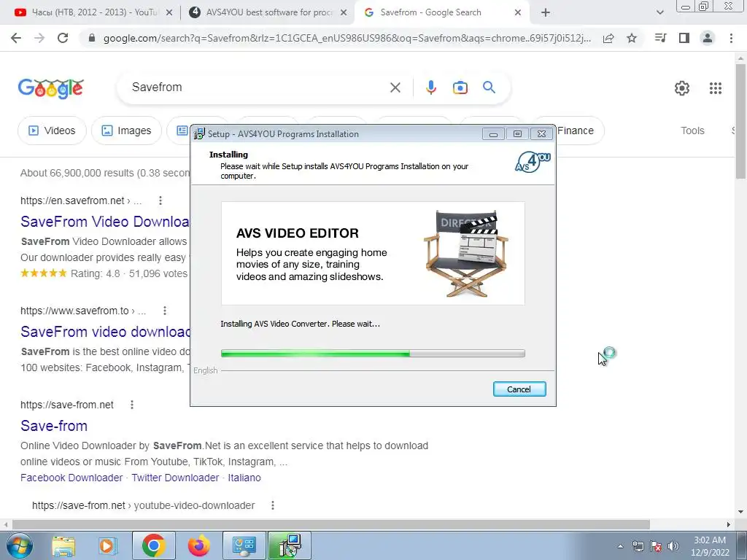The width and height of the screenshot is (747, 560).
Task: Submit search with magnifier icon
Action: pyautogui.click(x=489, y=87)
